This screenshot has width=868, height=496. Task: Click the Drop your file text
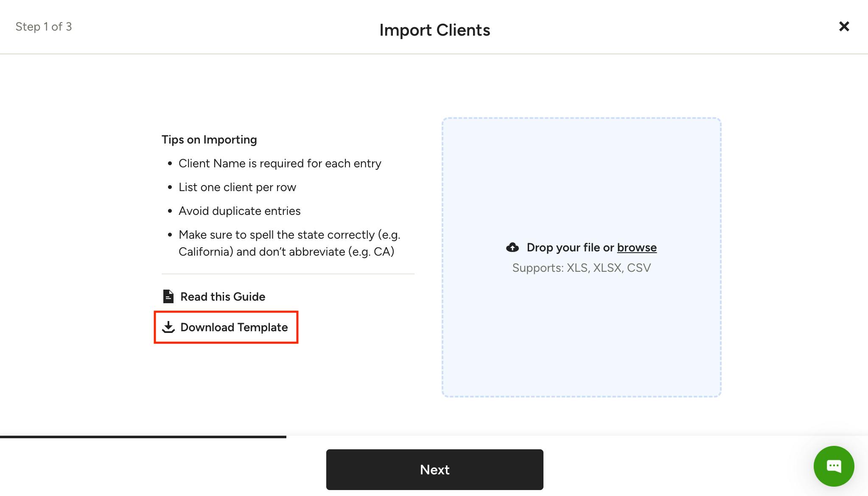(570, 248)
